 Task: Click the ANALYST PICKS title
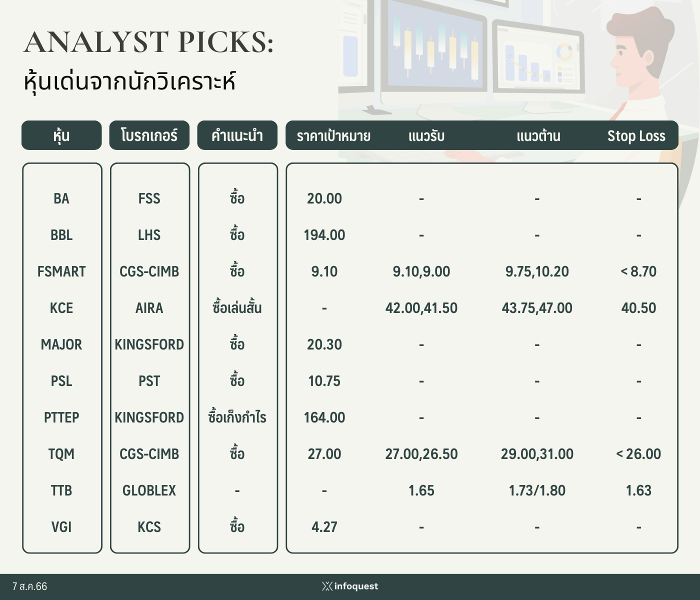coord(148,42)
